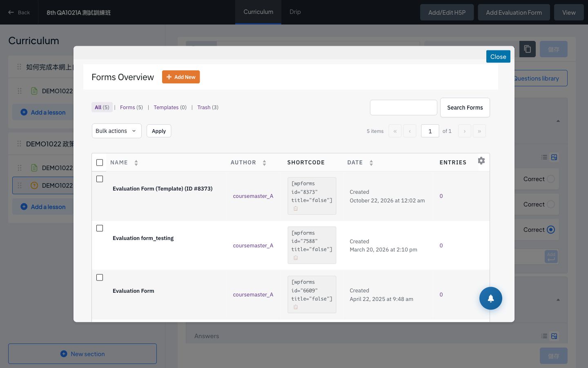
Task: Click the list view icon in Answers row
Action: point(544,336)
